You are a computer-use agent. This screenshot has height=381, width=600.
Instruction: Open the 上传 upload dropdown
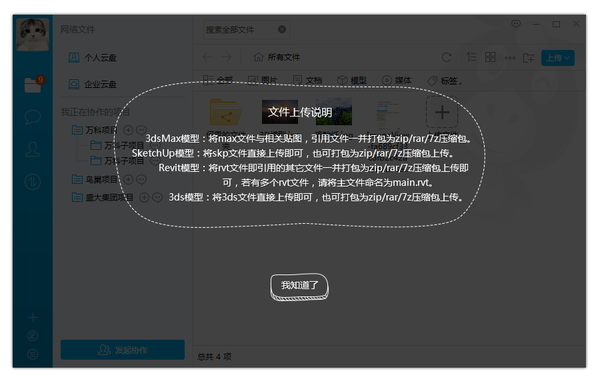pyautogui.click(x=558, y=58)
